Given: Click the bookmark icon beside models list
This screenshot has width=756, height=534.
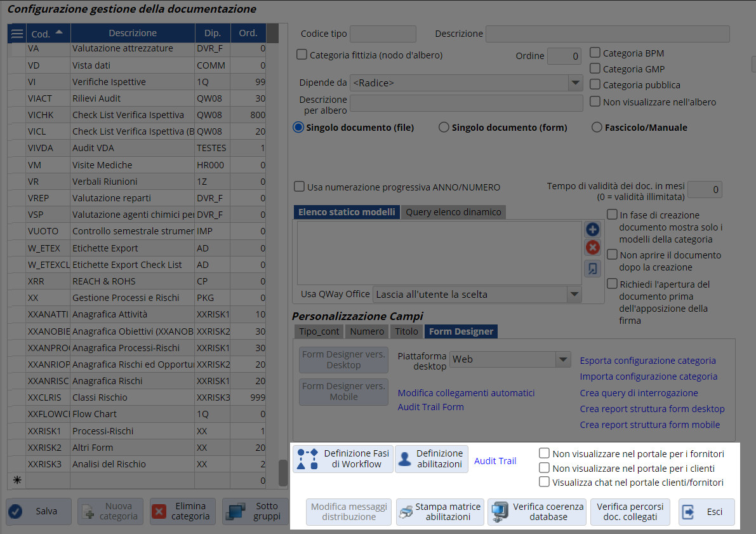Looking at the screenshot, I should click(592, 269).
